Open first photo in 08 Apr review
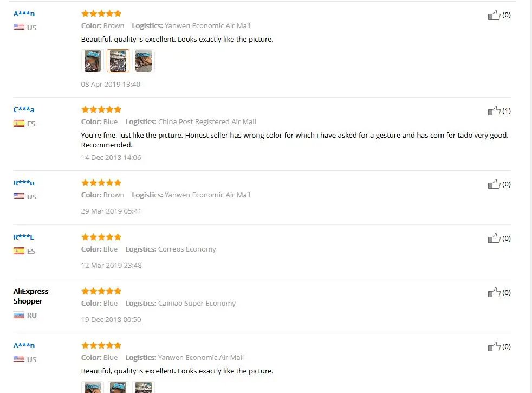This screenshot has height=393, width=532. pyautogui.click(x=92, y=61)
